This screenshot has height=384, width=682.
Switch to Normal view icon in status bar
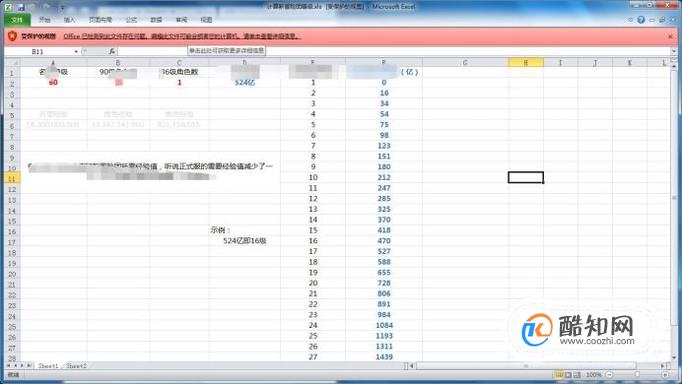558,374
